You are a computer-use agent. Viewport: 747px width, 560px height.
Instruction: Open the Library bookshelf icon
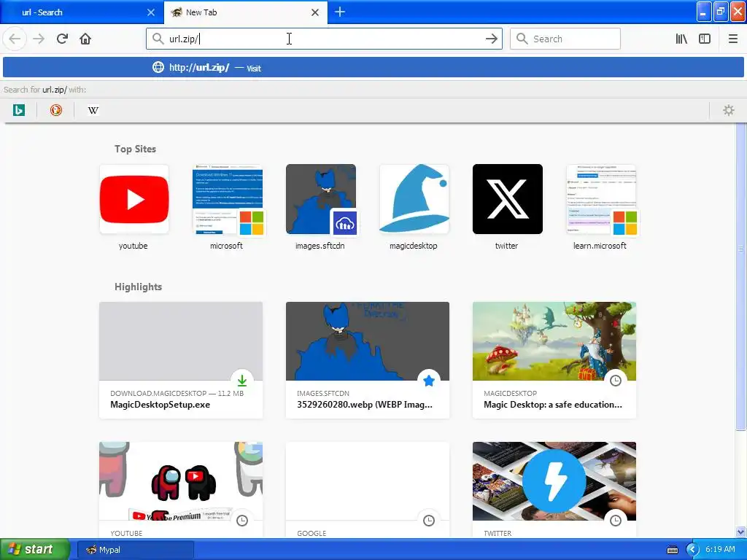tap(681, 39)
